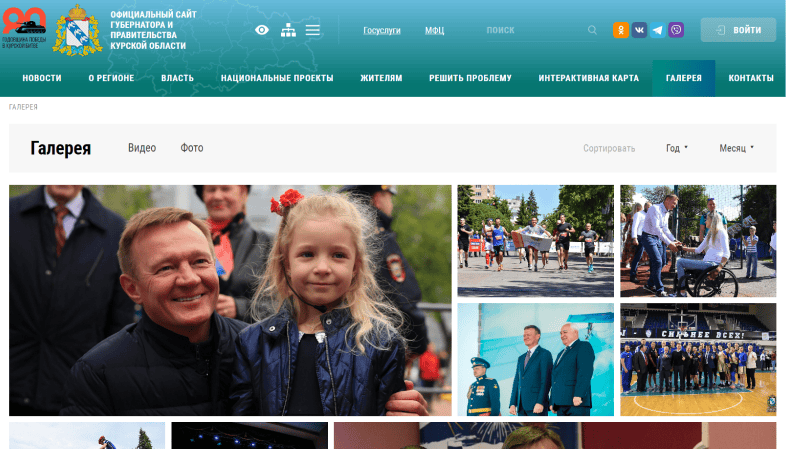Click the Госуслуги link
This screenshot has width=787, height=449.
pyautogui.click(x=382, y=31)
